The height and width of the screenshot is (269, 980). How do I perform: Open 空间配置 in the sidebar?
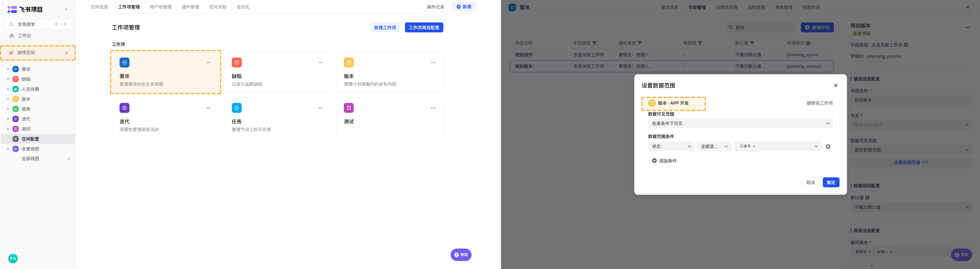click(38, 139)
